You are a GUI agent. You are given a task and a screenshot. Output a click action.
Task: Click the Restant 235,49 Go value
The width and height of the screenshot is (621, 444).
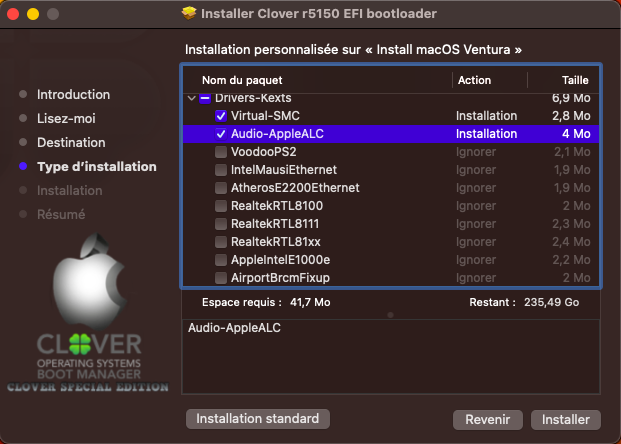(551, 302)
